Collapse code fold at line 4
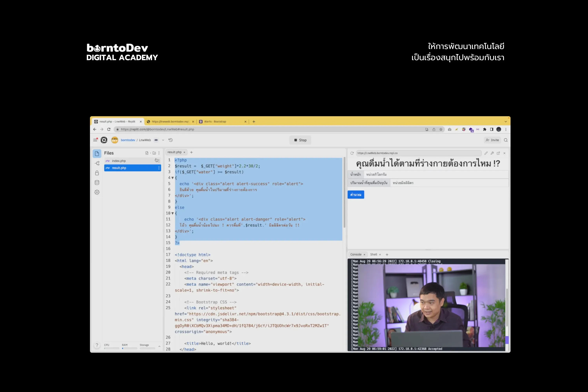 tap(172, 178)
